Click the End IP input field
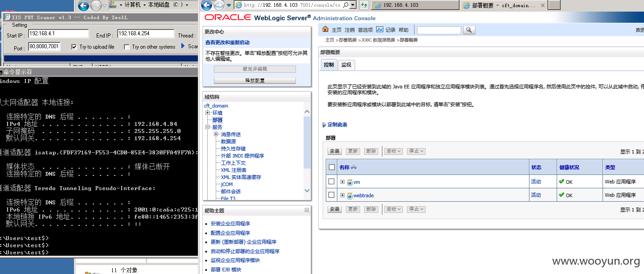Screen dimensions: 644x274 pos(146,34)
